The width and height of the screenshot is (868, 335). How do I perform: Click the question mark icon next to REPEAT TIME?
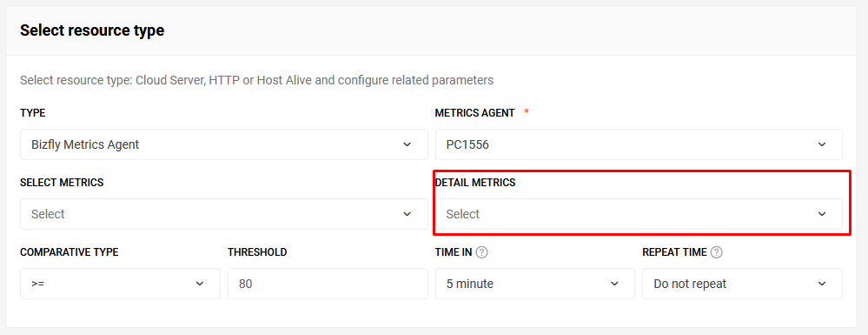point(716,252)
